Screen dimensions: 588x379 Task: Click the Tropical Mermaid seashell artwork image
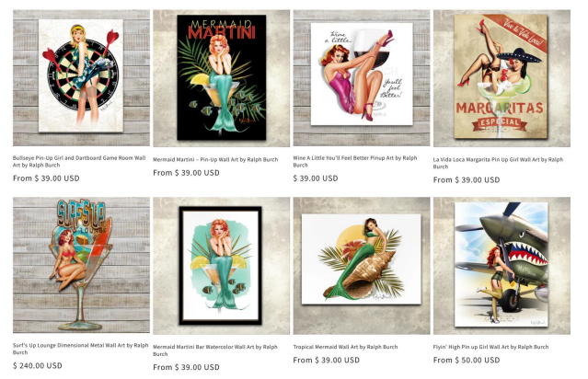pos(362,266)
